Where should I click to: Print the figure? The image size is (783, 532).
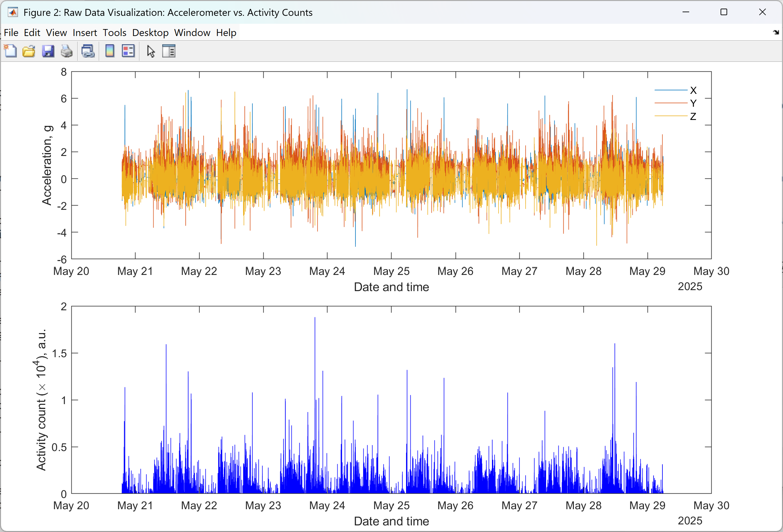[x=66, y=51]
